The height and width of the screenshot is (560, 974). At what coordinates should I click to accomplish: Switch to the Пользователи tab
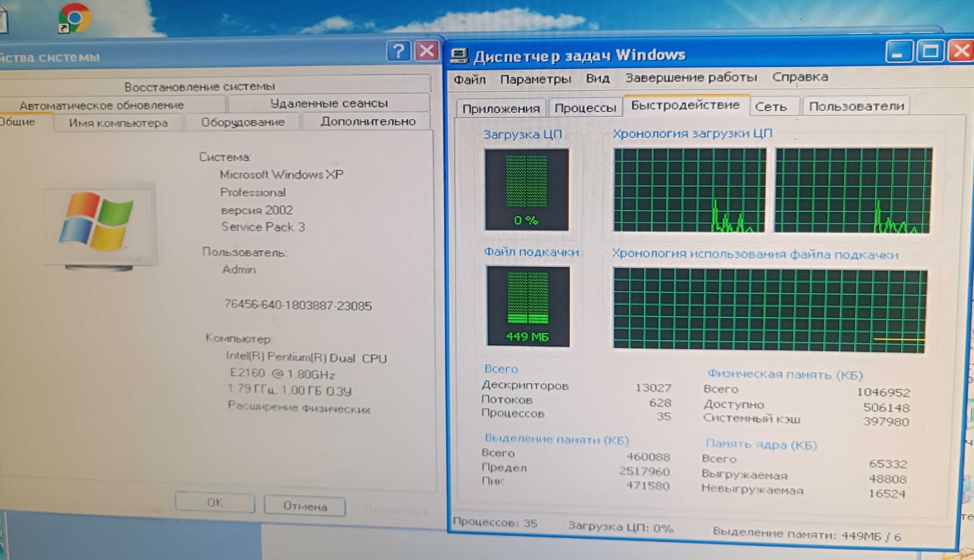tap(856, 106)
